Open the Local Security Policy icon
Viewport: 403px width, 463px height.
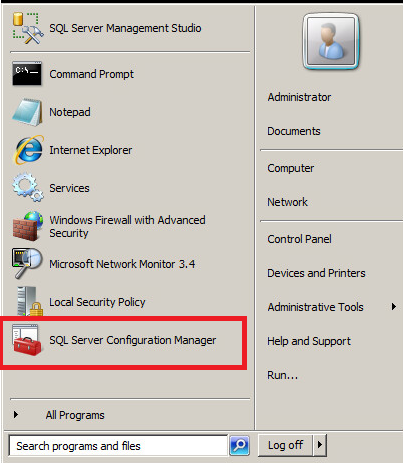tap(30, 301)
